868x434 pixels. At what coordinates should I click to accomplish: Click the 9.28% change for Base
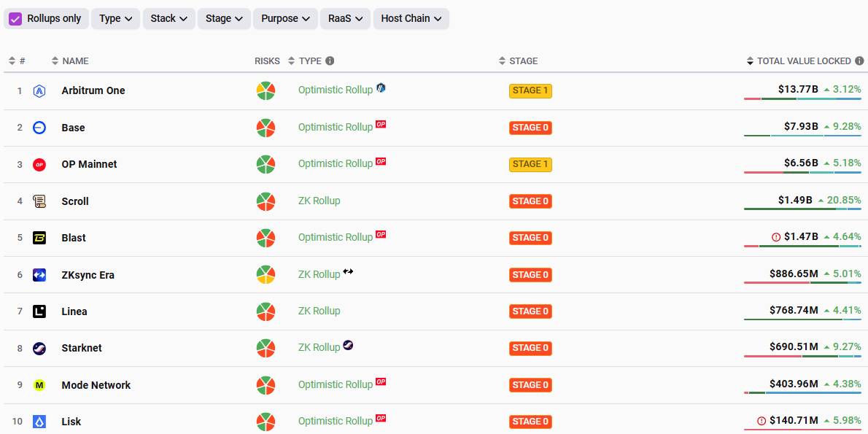pos(847,126)
